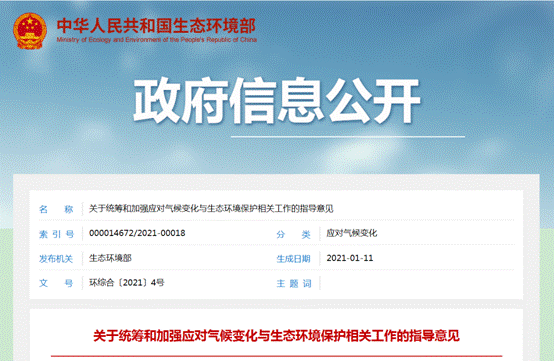Click the English ministry name subtitle
Image resolution: width=554 pixels, height=361 pixels.
[157, 40]
